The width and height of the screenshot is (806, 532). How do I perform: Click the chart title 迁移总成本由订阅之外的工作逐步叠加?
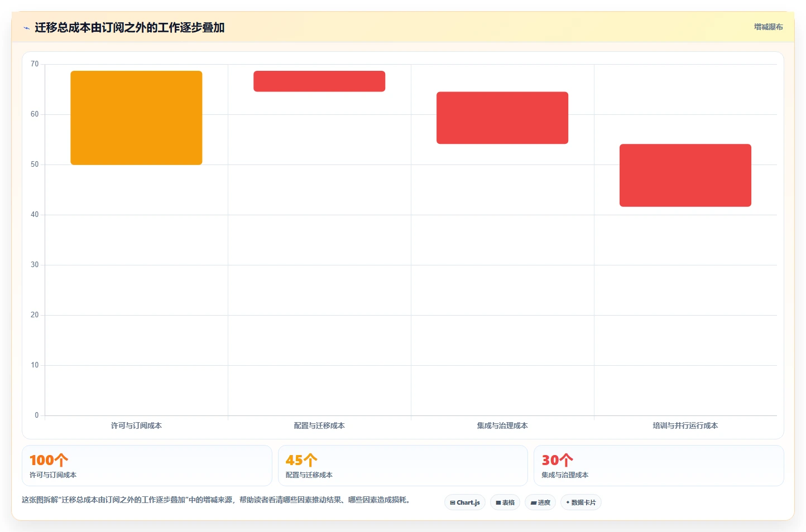click(129, 27)
